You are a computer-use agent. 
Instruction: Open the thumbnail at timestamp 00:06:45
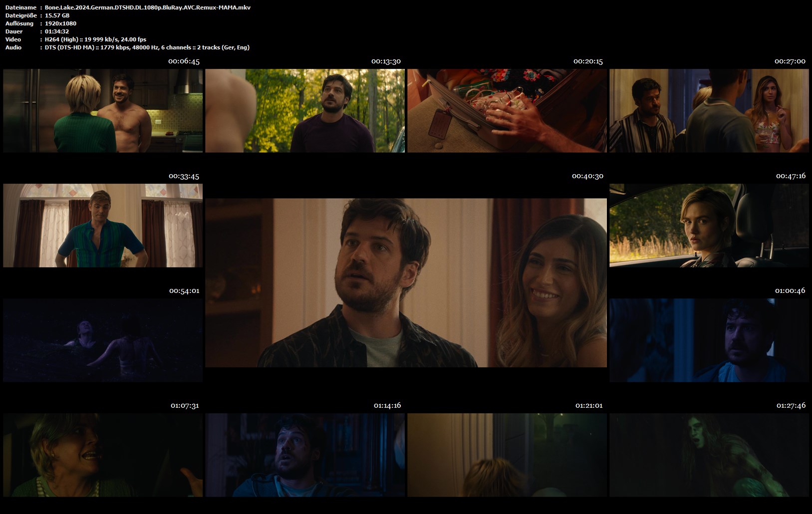[x=103, y=111]
